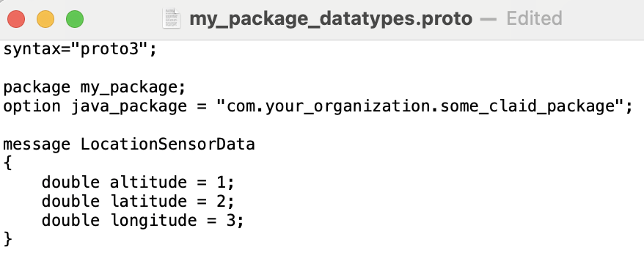
Task: Click the message keyword
Action: pyautogui.click(x=37, y=144)
